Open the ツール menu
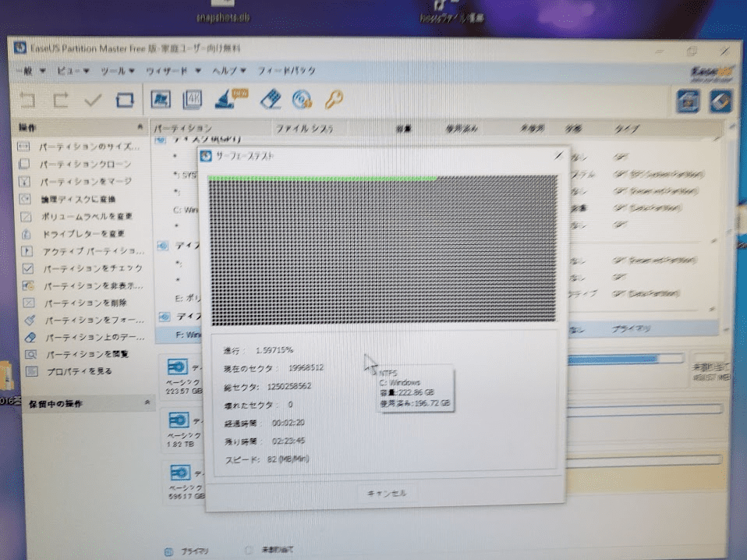The image size is (747, 560). 117,71
